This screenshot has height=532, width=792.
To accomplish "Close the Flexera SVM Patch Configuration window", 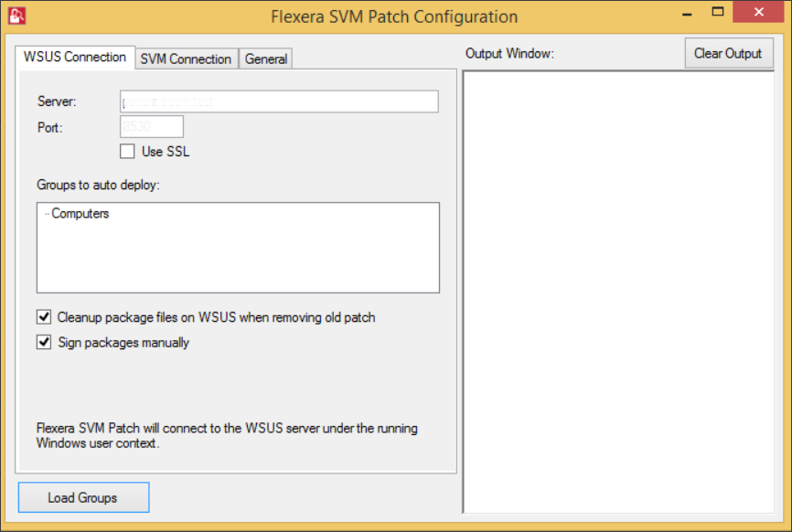I will (x=759, y=13).
